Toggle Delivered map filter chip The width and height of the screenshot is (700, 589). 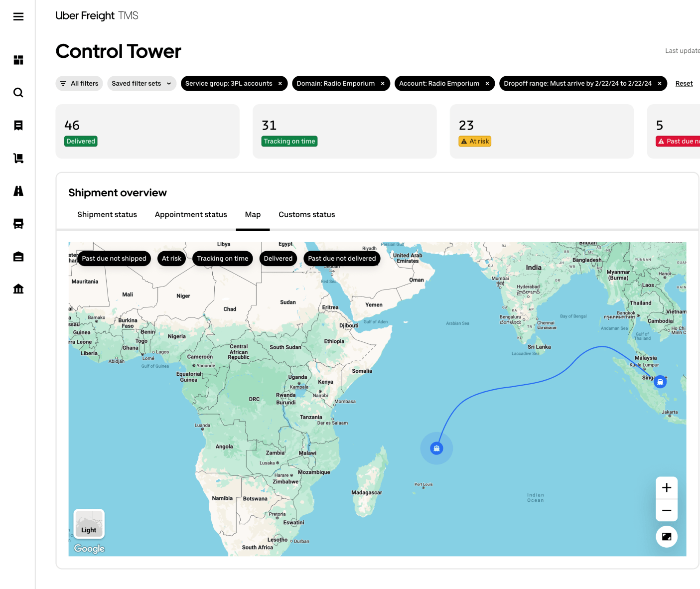pyautogui.click(x=278, y=259)
